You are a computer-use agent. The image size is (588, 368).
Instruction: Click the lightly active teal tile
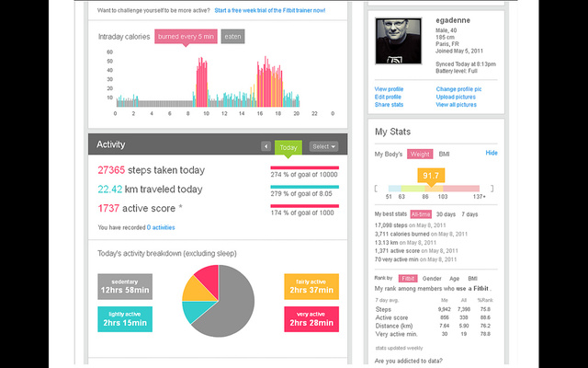(125, 318)
